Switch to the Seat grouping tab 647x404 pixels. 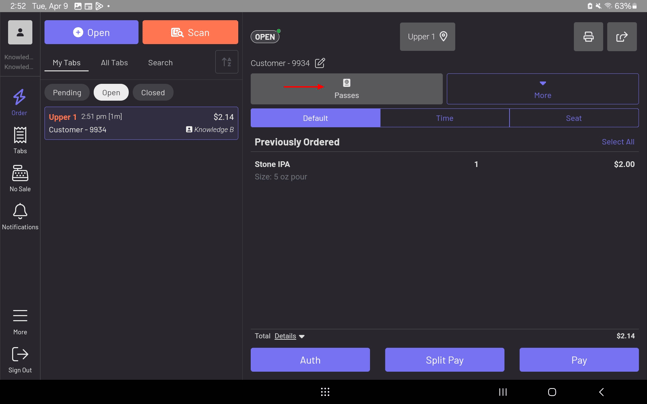[573, 118]
